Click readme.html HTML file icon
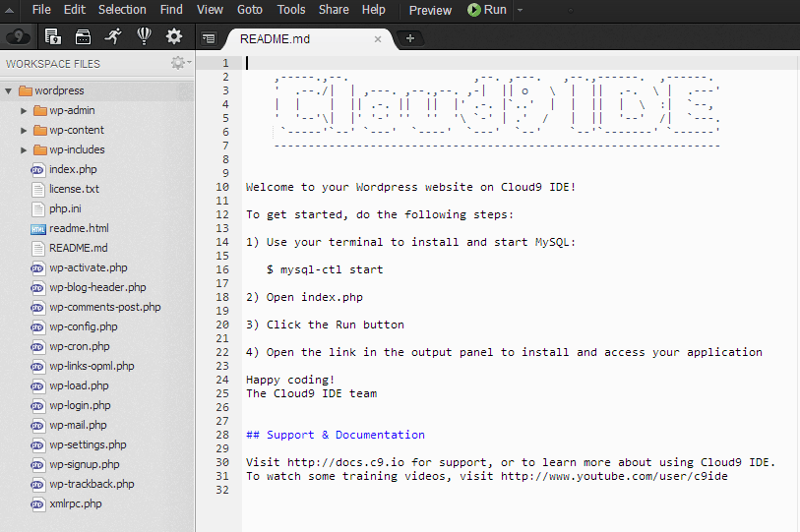The image size is (800, 532). 37,229
